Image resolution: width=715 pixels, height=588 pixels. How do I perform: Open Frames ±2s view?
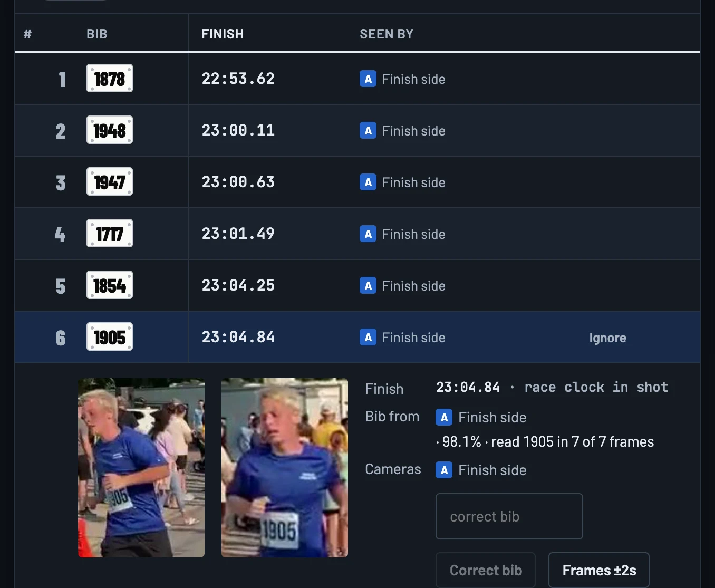[599, 570]
